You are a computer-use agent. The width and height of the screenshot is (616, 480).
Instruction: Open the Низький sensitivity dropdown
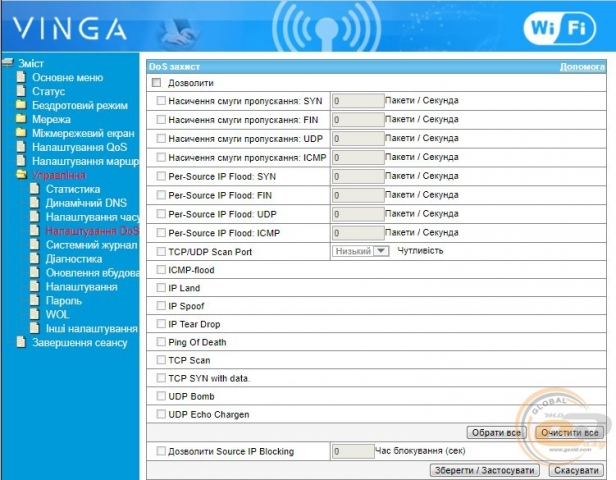pos(361,251)
